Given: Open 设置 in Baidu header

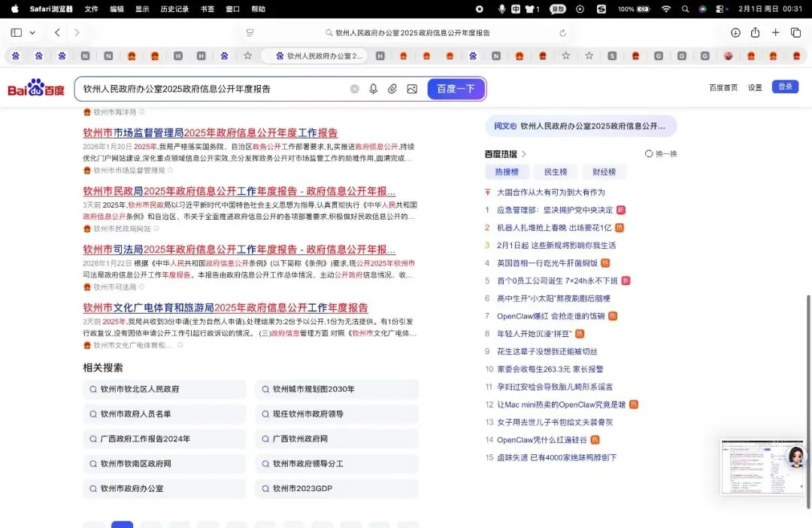Looking at the screenshot, I should (x=755, y=87).
